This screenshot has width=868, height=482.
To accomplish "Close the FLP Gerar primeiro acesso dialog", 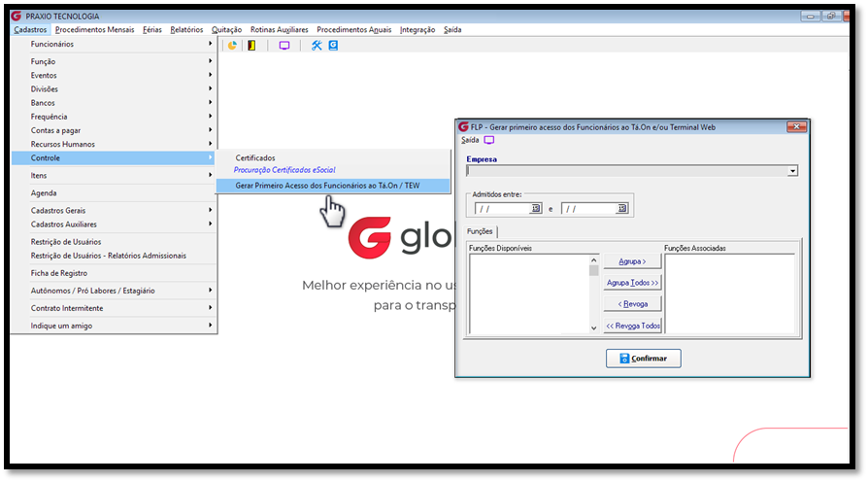I will 796,127.
